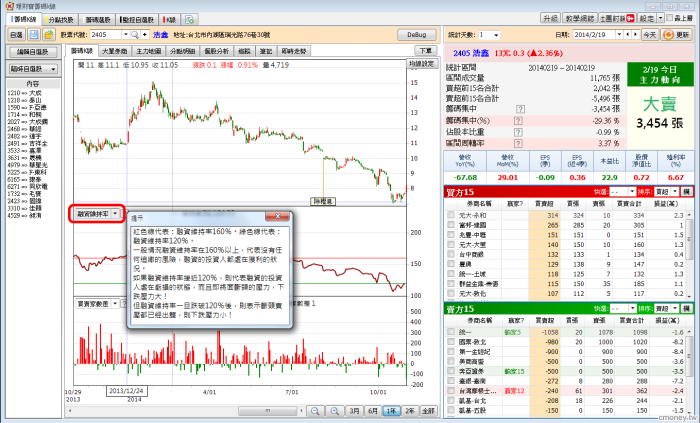Open the 排序 dropdown in 買方15
The width and height of the screenshot is (700, 423).
675,192
